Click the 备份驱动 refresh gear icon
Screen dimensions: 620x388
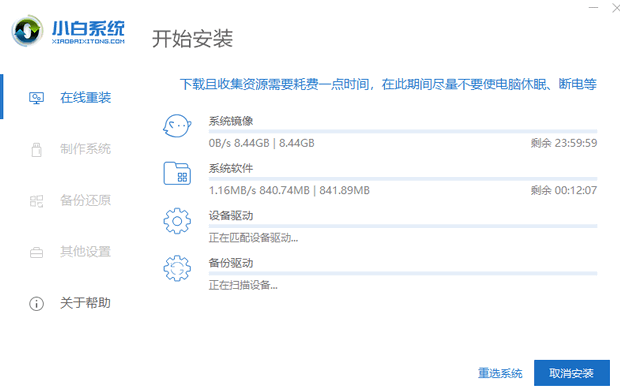pos(177,268)
